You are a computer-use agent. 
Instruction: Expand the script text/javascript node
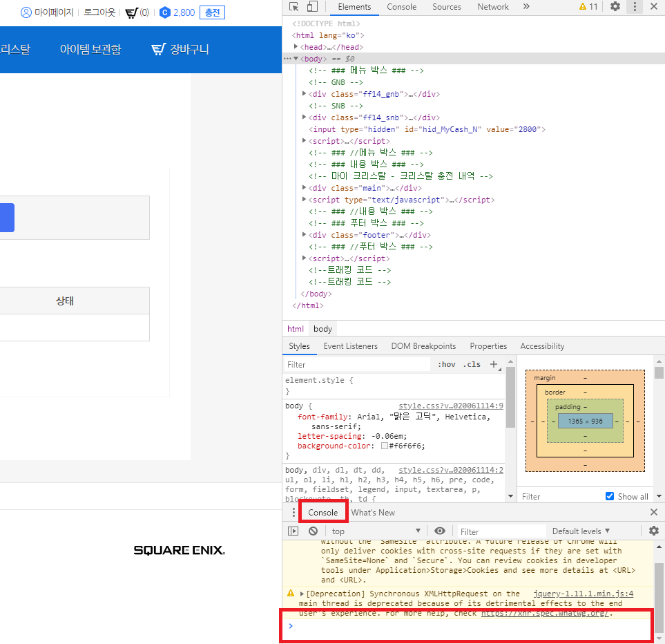(x=304, y=200)
